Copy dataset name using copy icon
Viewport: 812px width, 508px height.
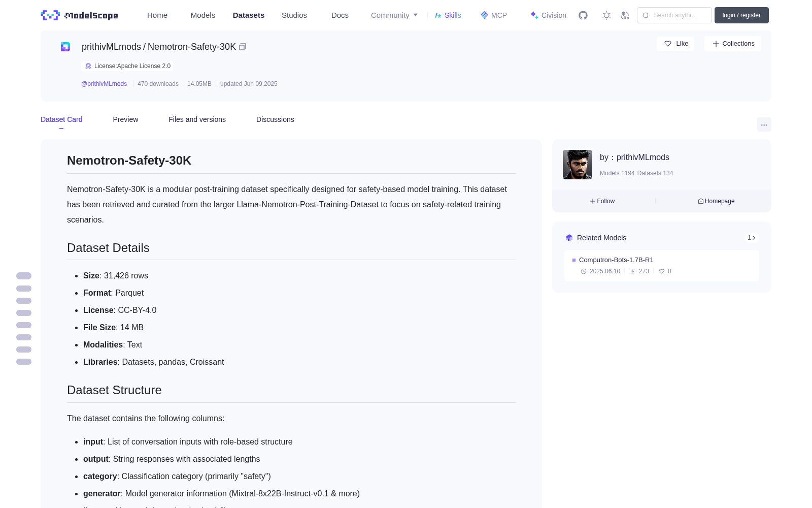[x=243, y=47]
